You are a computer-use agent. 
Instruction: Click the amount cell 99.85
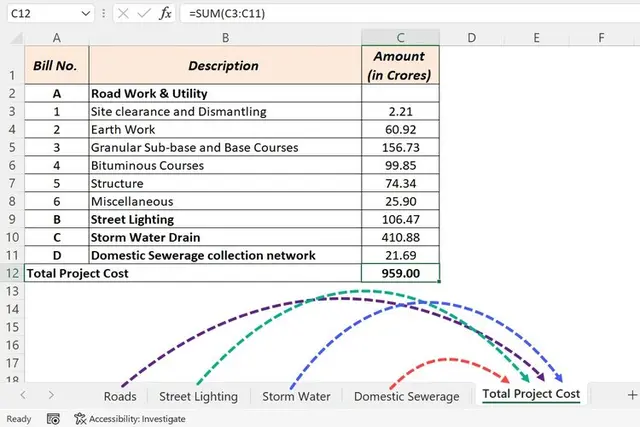[x=400, y=165]
